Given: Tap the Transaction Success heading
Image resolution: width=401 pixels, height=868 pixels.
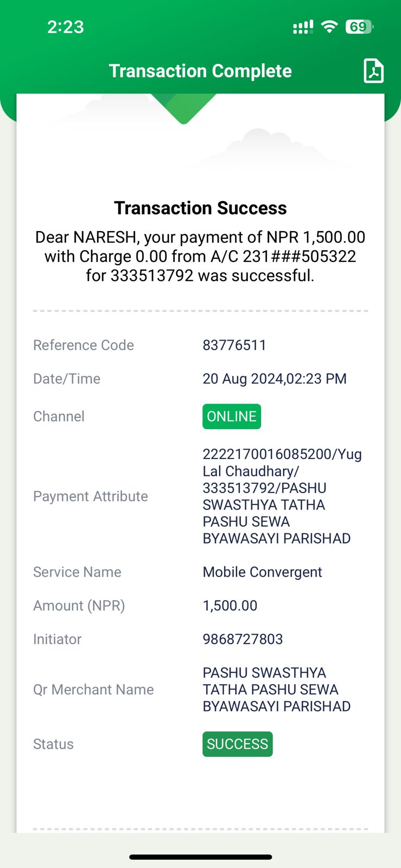Looking at the screenshot, I should tap(200, 208).
